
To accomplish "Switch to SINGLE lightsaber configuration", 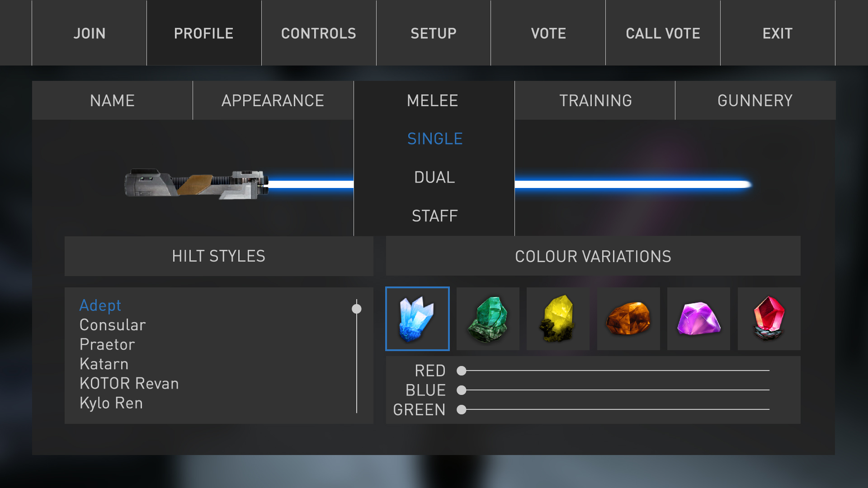I will pyautogui.click(x=434, y=138).
